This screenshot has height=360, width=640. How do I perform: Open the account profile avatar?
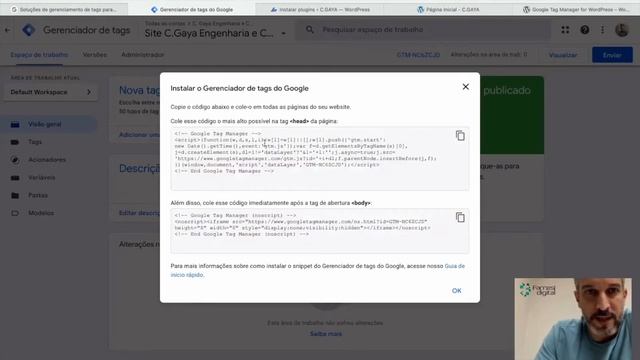click(622, 30)
